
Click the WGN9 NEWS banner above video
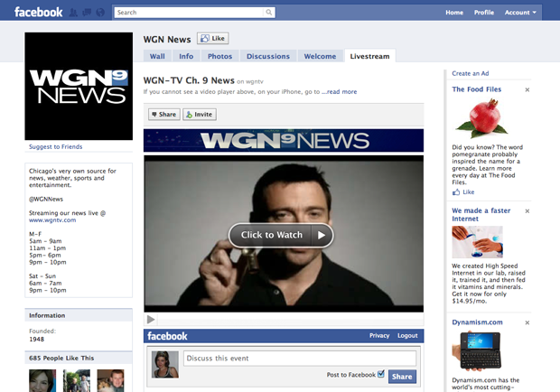coord(284,141)
